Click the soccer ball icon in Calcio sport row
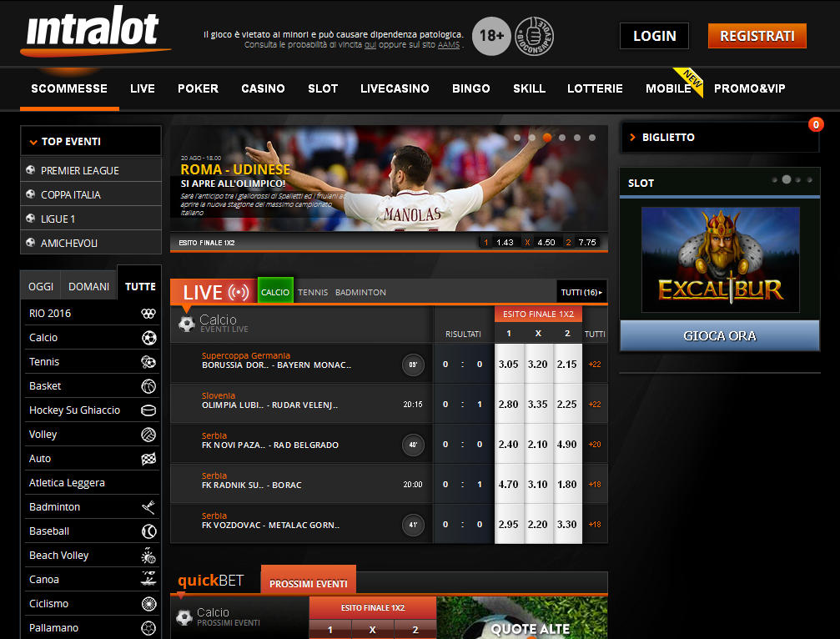Viewport: 840px width, 639px height. (149, 338)
